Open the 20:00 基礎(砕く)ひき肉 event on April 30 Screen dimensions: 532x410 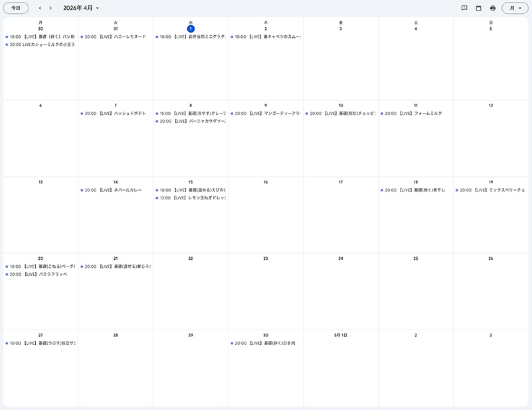(264, 344)
